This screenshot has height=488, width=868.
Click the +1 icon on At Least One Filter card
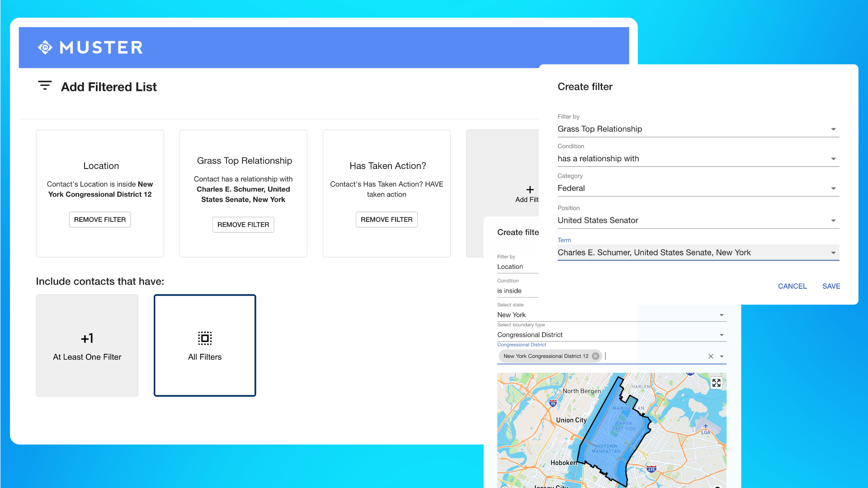click(x=87, y=338)
